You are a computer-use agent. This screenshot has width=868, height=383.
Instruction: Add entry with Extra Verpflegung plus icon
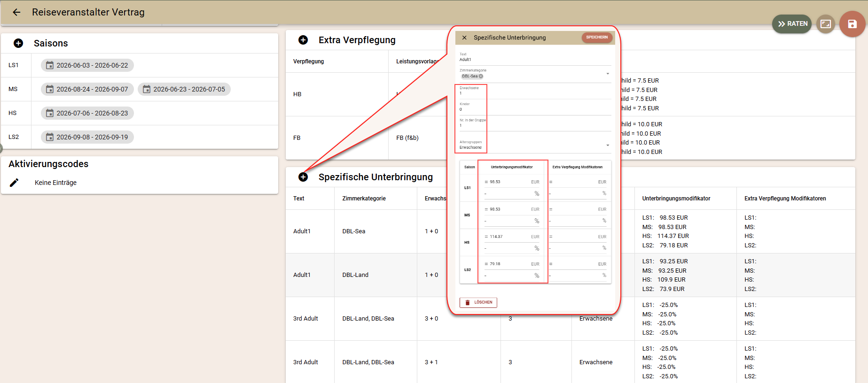point(303,40)
